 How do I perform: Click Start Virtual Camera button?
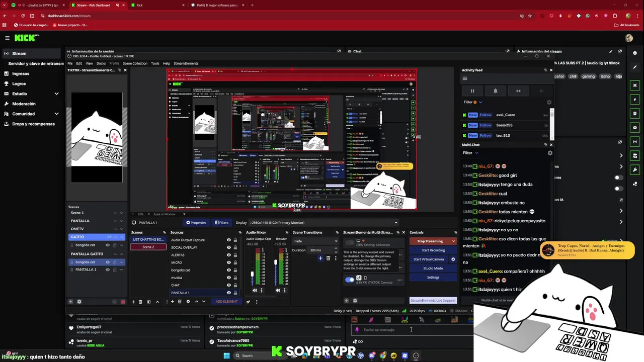pos(429,259)
